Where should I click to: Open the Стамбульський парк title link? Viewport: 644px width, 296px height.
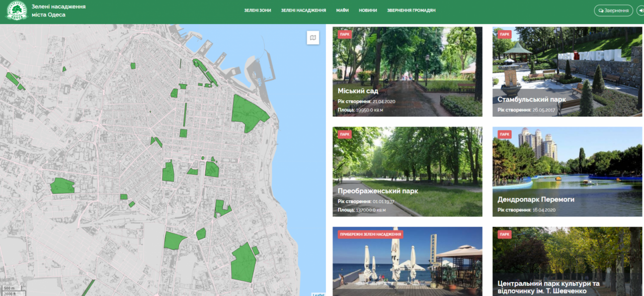click(531, 100)
